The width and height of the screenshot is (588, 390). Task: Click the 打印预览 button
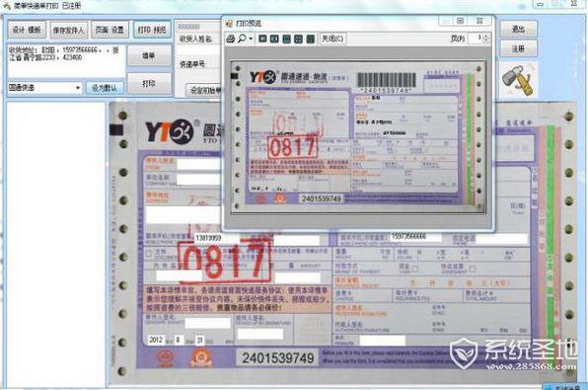[152, 30]
